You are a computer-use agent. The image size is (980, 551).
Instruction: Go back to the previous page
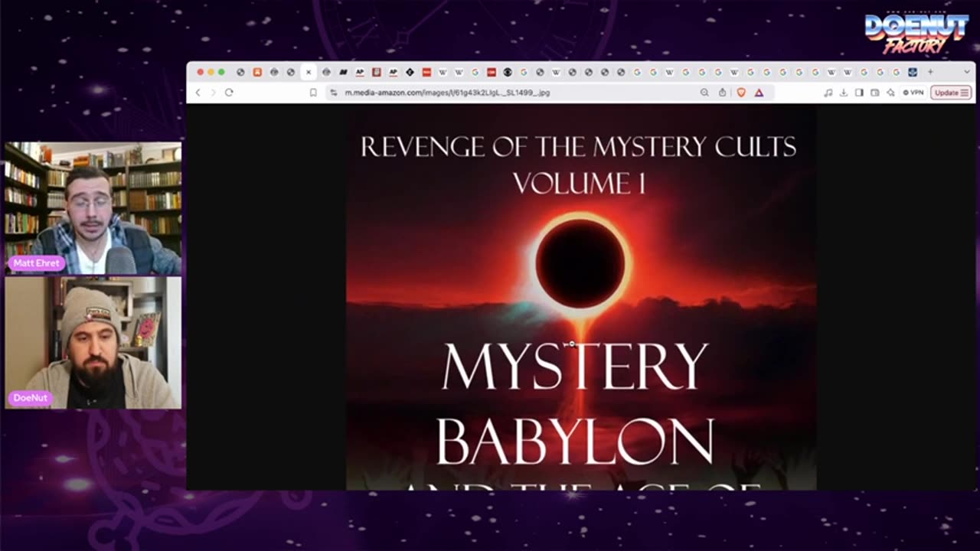(198, 93)
